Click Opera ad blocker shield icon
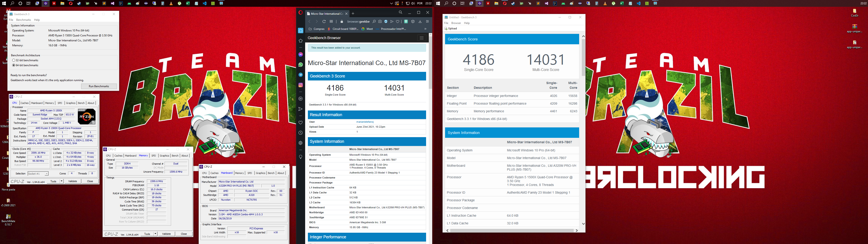Viewport: 868px width, 244px height. click(x=386, y=21)
